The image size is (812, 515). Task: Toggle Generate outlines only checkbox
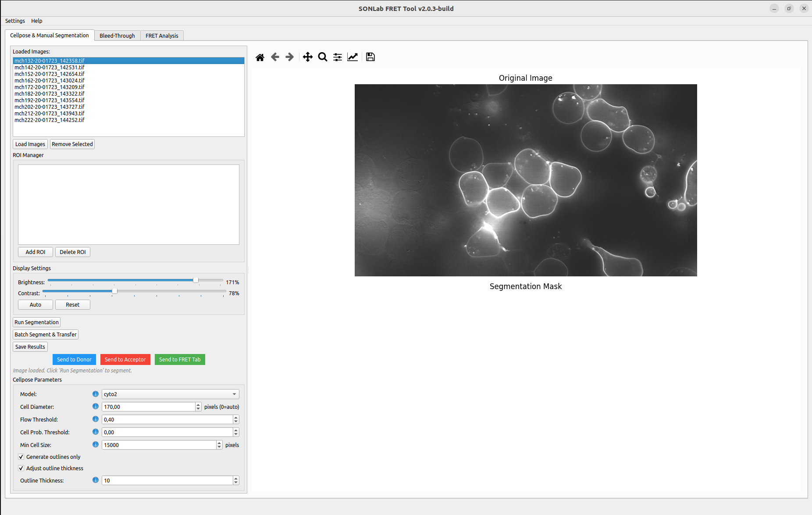click(21, 457)
